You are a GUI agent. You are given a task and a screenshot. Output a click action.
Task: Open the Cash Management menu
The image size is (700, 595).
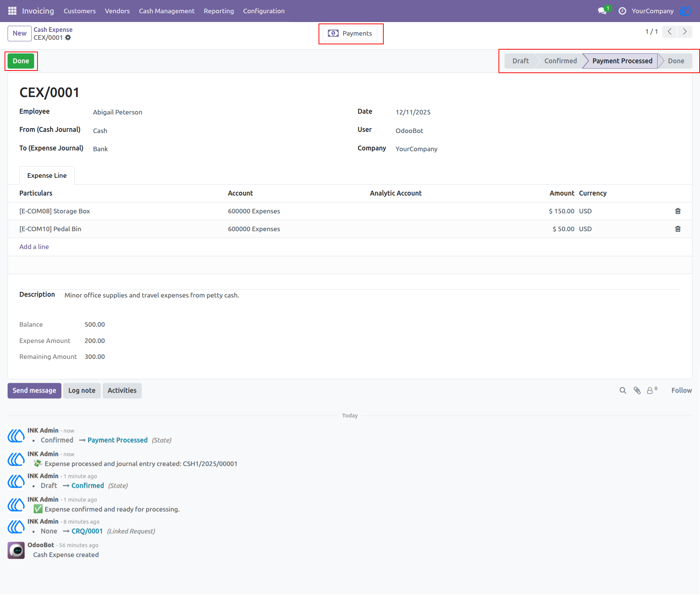(x=167, y=11)
